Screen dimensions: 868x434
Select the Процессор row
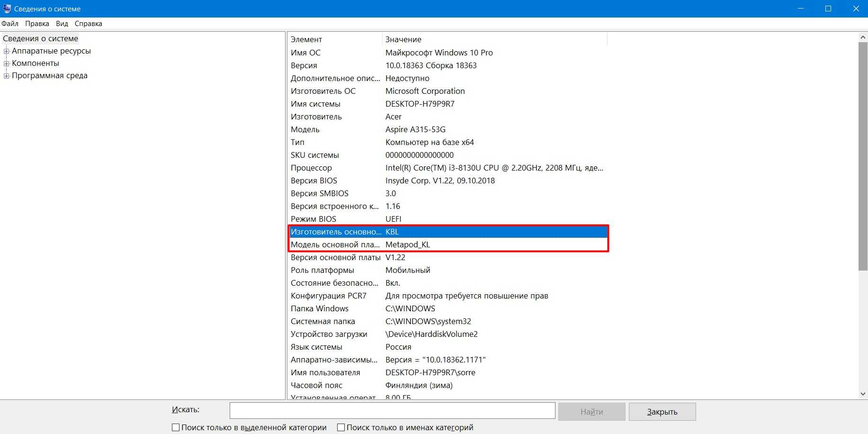click(447, 168)
